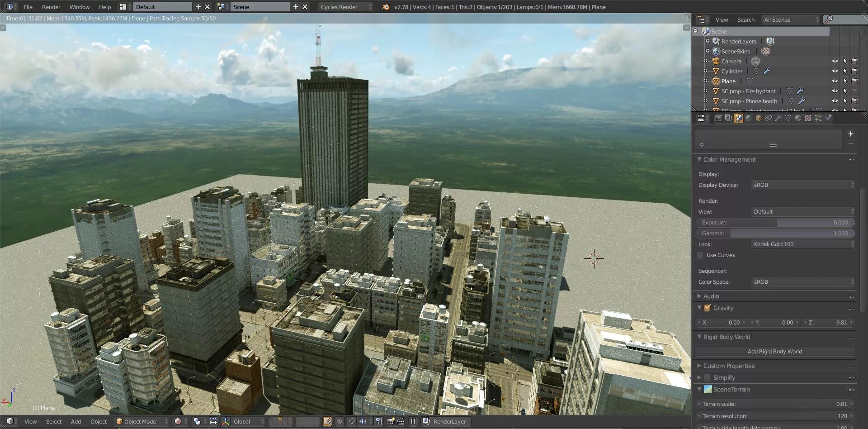868x429 pixels.
Task: Select the World properties tab
Action: click(x=749, y=118)
